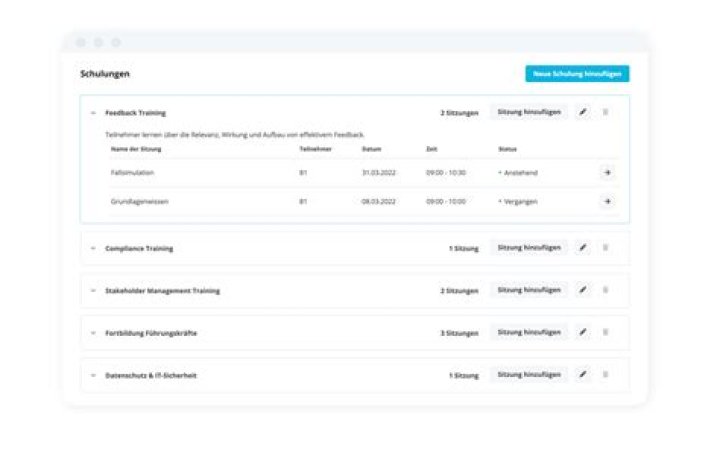720x459 pixels.
Task: Expand the Compliance Training section
Action: (93, 248)
